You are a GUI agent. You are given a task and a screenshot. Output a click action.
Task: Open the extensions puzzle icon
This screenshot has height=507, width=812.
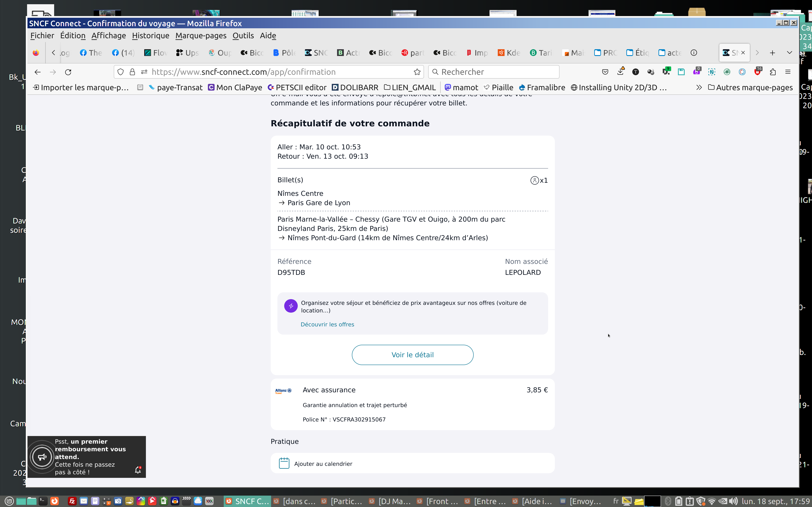click(x=773, y=72)
